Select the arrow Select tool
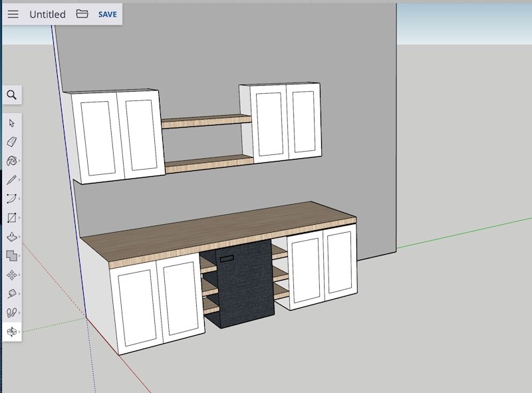The width and height of the screenshot is (532, 393). click(x=11, y=123)
